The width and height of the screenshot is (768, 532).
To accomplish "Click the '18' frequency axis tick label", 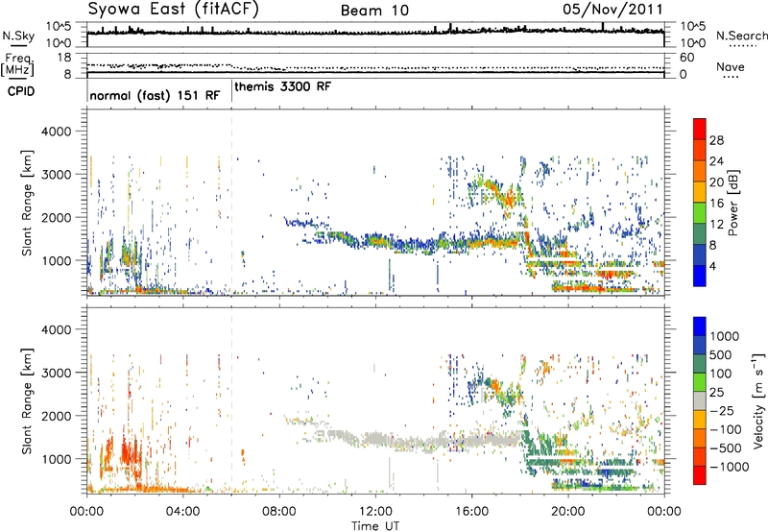I will point(64,58).
